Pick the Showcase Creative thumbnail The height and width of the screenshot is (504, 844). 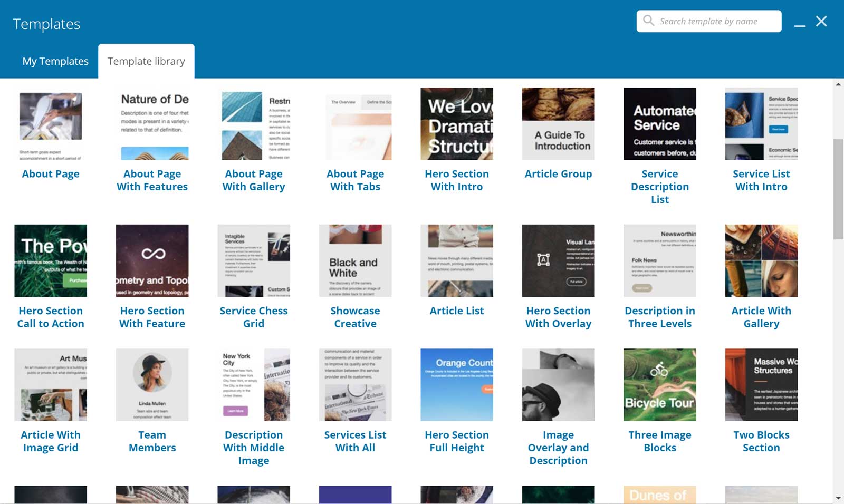point(356,261)
